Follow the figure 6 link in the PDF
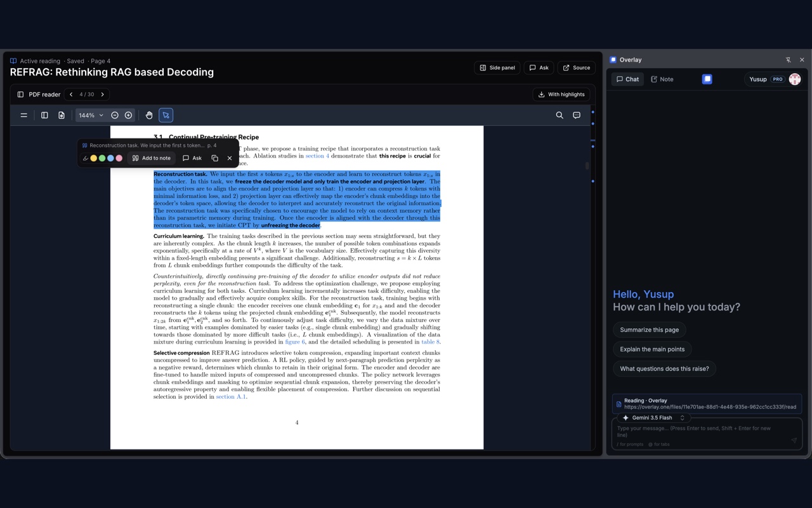This screenshot has width=812, height=508. pyautogui.click(x=294, y=342)
